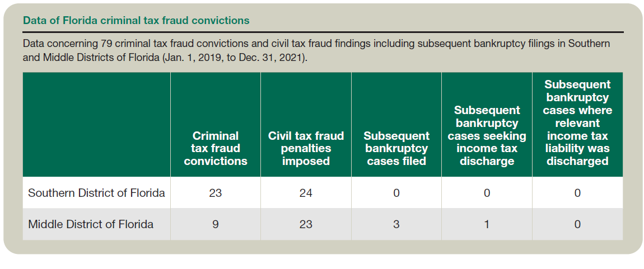Select the "Southern District of Florida" row label
644x269 pixels.
tap(96, 193)
